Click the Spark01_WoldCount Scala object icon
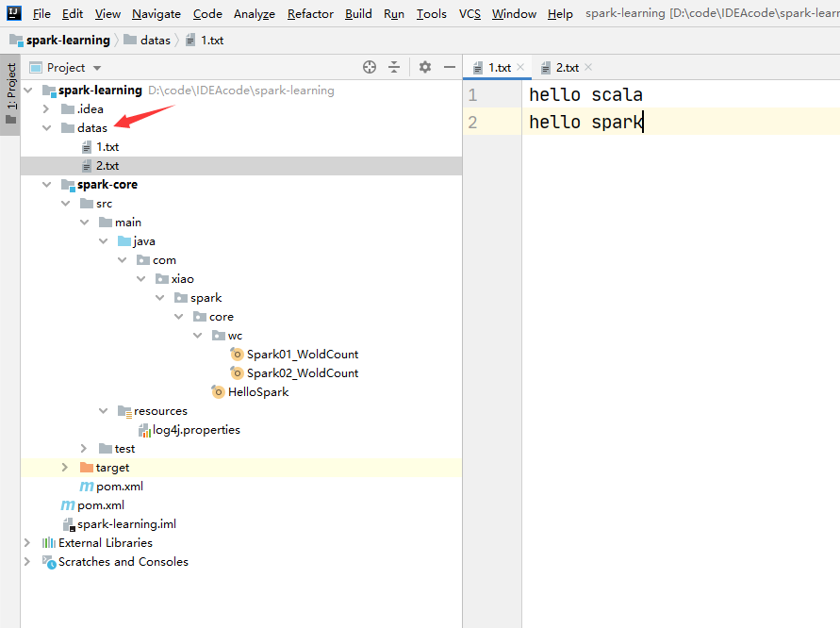 click(x=237, y=354)
